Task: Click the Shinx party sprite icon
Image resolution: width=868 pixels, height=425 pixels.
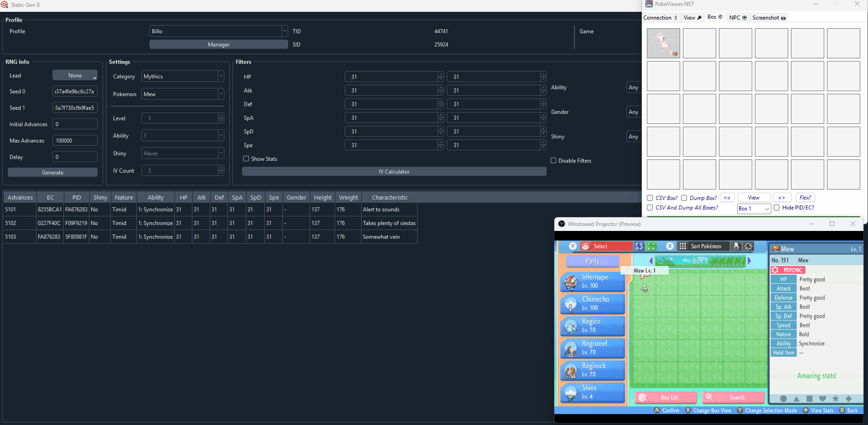Action: pos(571,393)
